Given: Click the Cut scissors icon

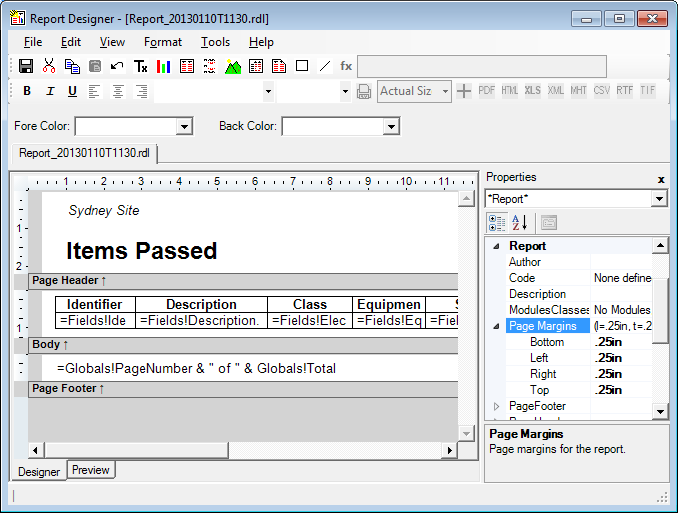Looking at the screenshot, I should [49, 66].
